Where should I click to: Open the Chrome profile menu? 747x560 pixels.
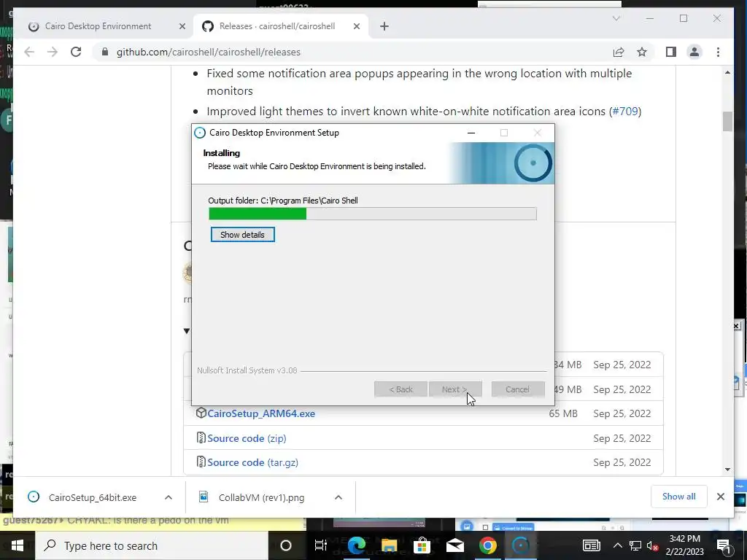click(694, 52)
